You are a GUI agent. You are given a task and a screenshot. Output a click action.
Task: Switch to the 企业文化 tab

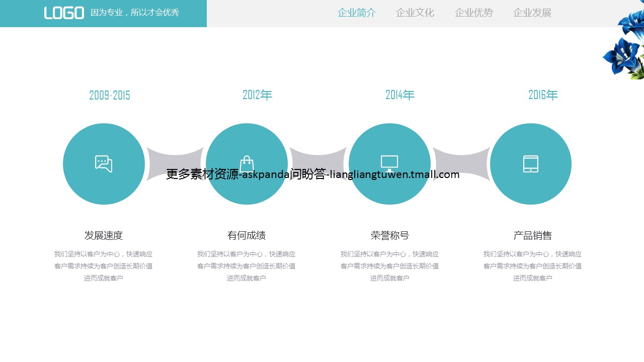click(415, 13)
